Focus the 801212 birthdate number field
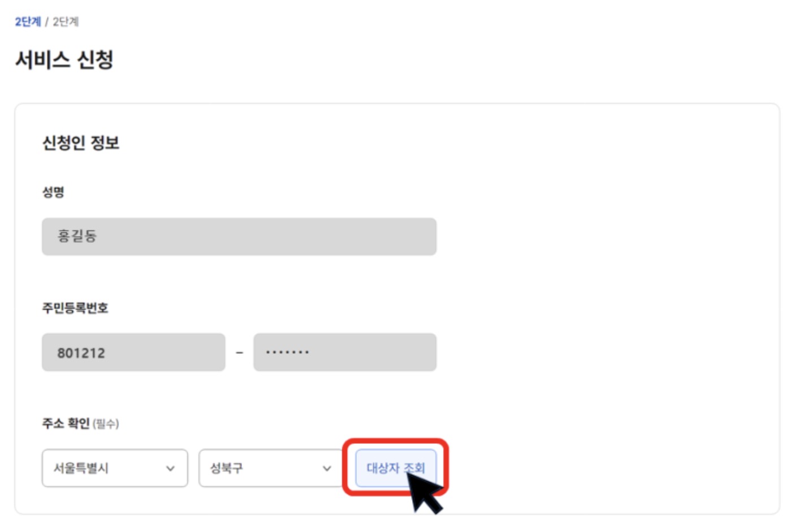812x532 pixels. tap(133, 352)
